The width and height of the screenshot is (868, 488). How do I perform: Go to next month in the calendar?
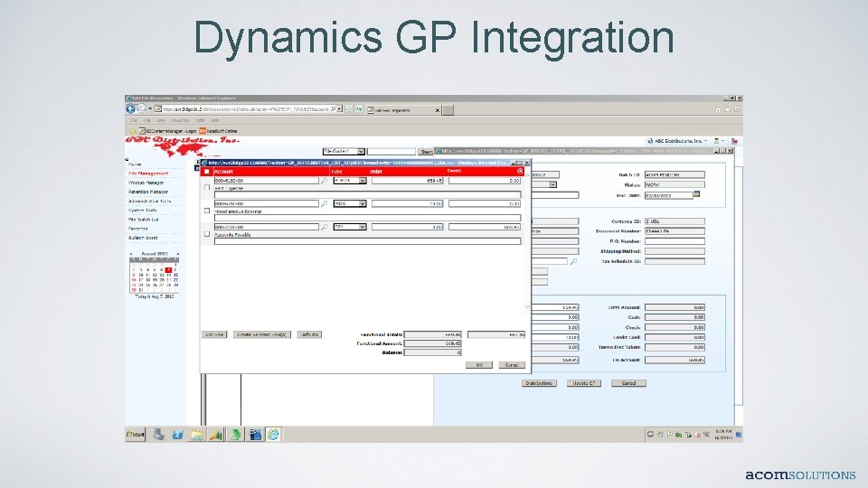[178, 254]
